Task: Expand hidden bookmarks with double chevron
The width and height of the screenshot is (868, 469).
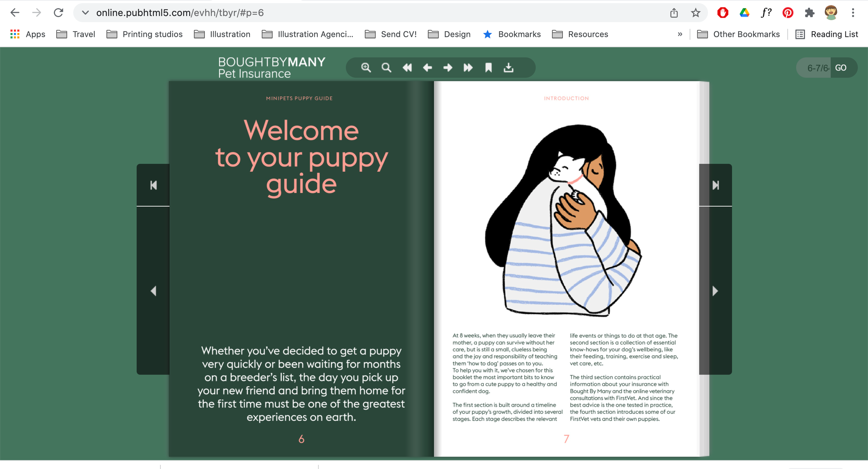Action: pos(680,34)
